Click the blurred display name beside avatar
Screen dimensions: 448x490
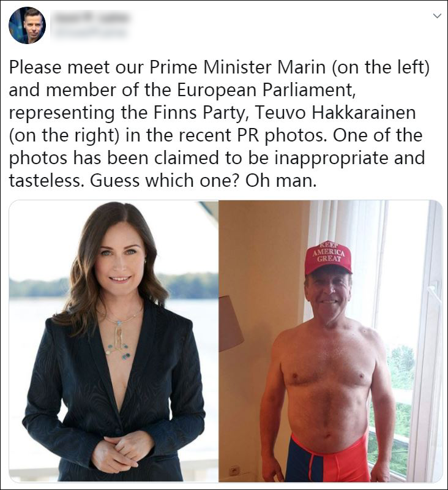(92, 18)
